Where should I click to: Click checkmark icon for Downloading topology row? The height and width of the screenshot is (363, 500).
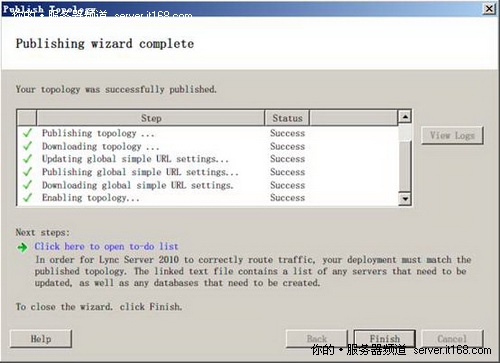(x=27, y=146)
